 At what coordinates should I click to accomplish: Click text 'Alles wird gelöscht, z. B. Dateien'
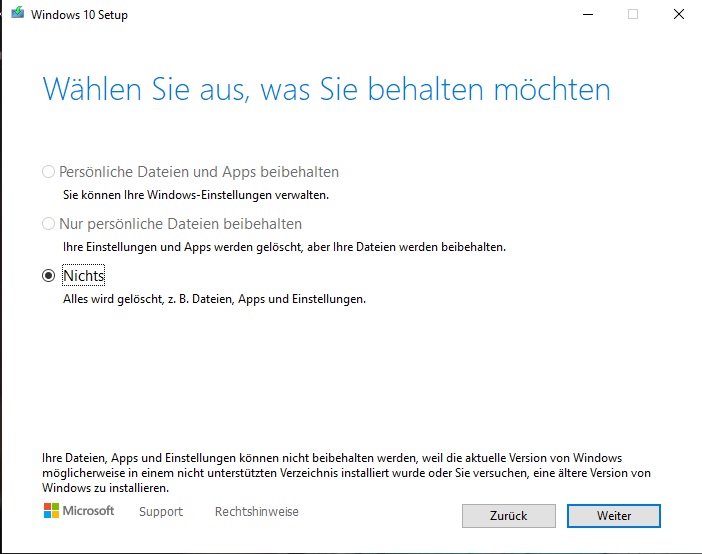coord(148,299)
